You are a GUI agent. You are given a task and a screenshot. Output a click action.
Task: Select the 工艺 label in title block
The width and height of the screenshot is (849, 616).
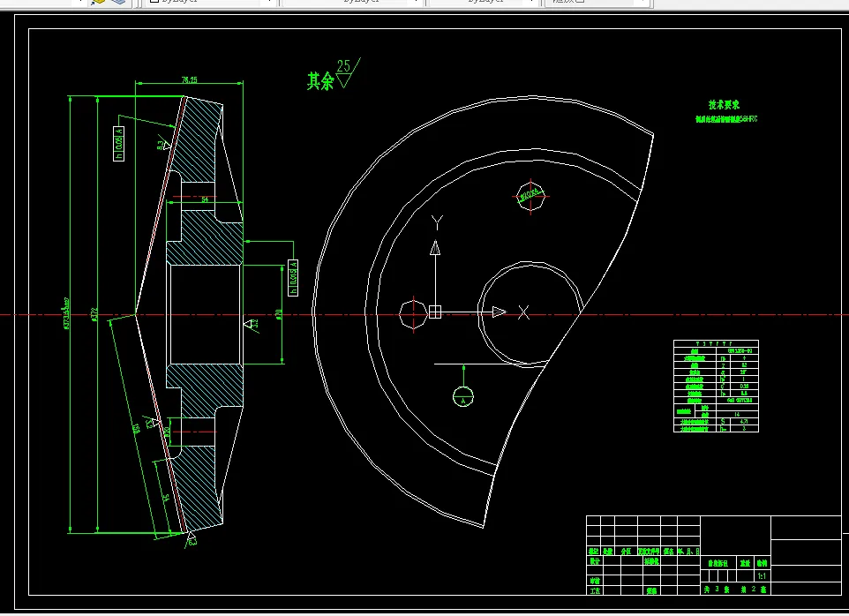pyautogui.click(x=595, y=590)
